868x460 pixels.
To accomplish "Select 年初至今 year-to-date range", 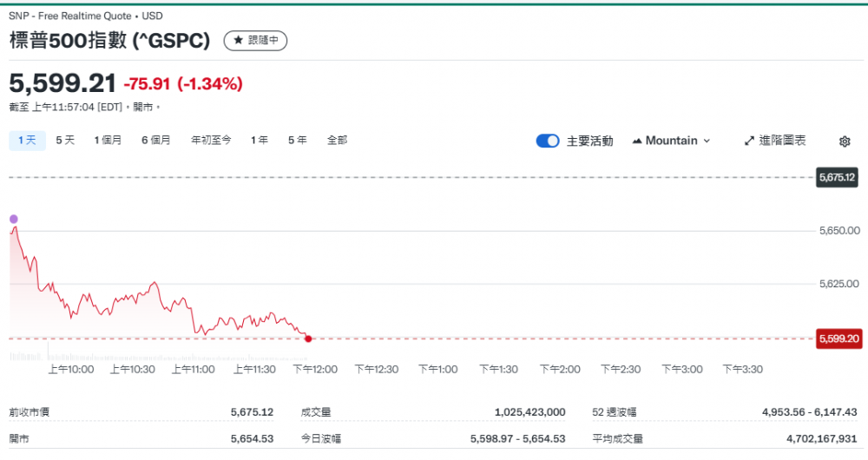I will pyautogui.click(x=211, y=140).
